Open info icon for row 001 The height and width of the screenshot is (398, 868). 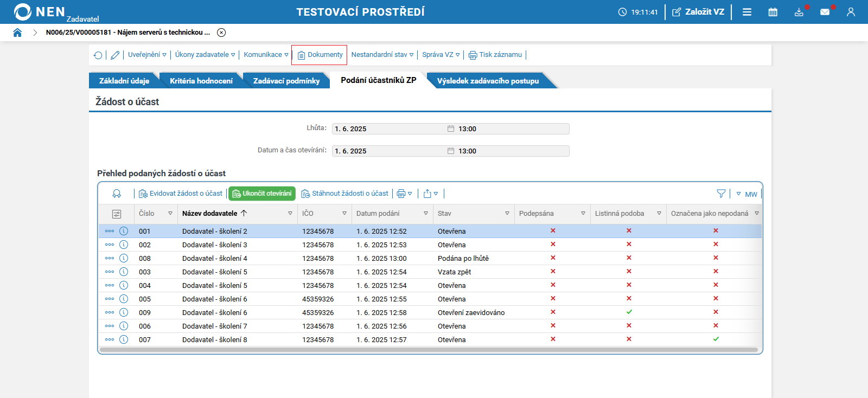point(124,231)
